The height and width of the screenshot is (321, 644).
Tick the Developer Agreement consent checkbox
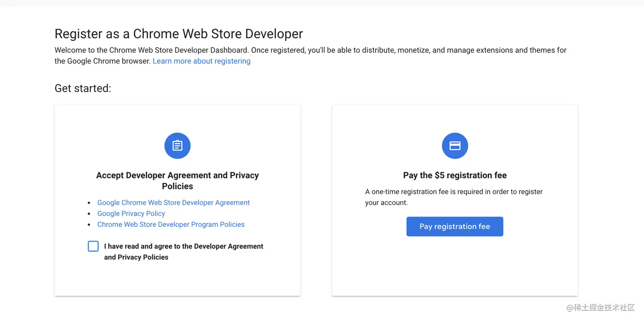(93, 246)
